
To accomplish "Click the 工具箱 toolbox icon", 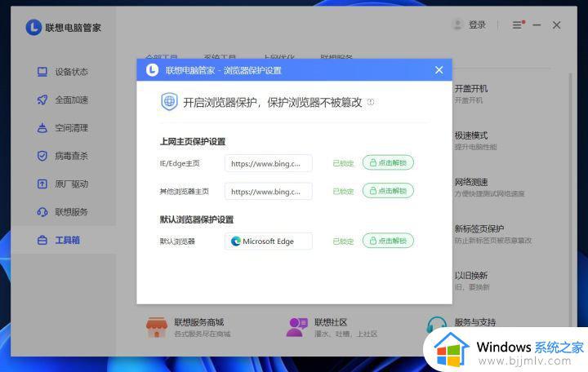I will tap(42, 240).
